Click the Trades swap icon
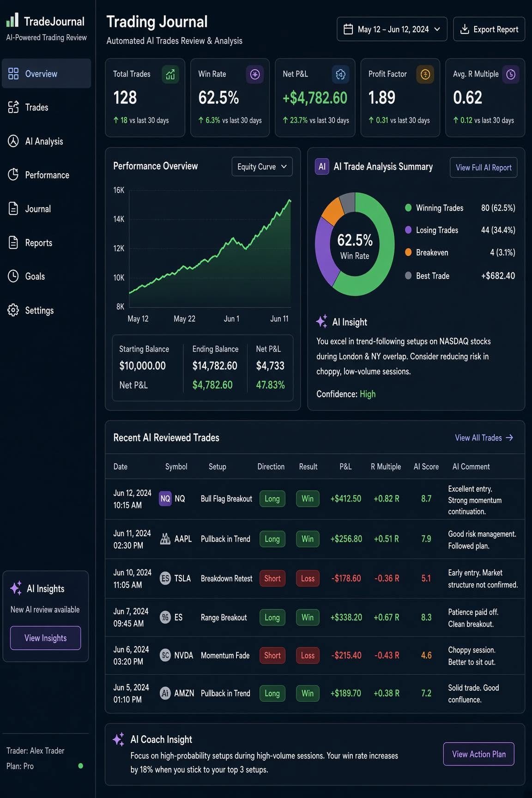 [13, 107]
